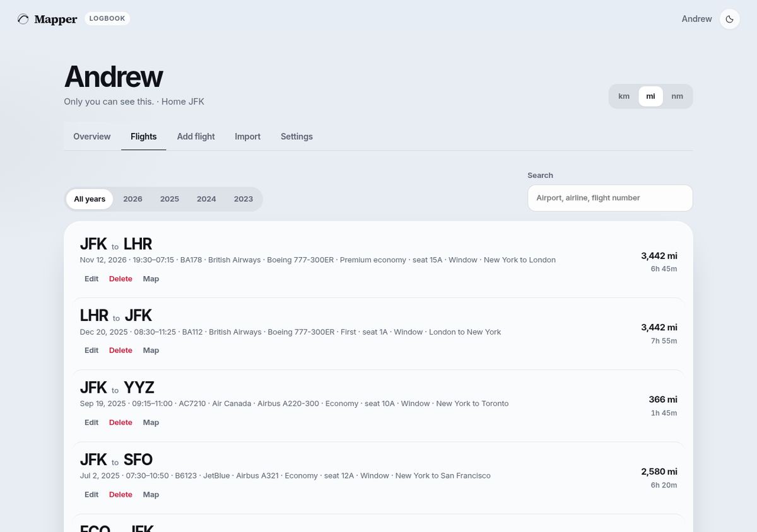Image resolution: width=757 pixels, height=532 pixels.
Task: Open the Settings tab
Action: (296, 136)
